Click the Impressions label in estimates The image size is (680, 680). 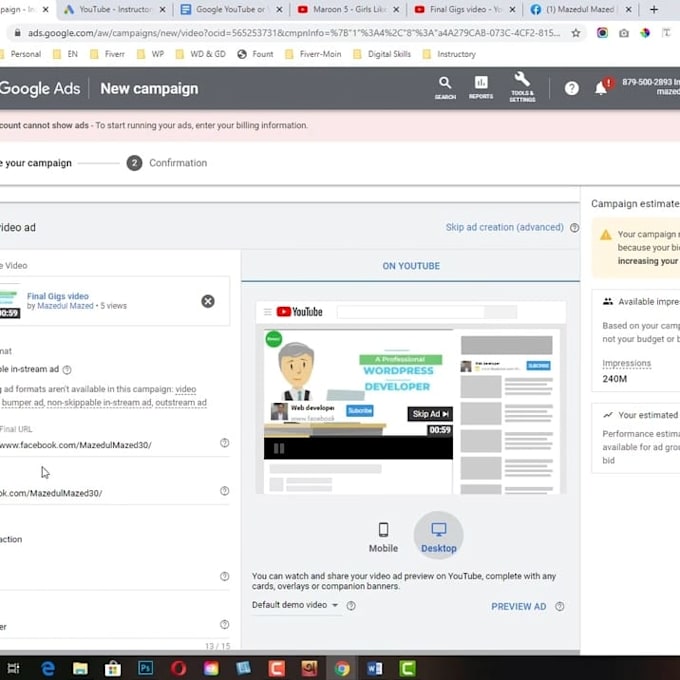[x=626, y=363]
